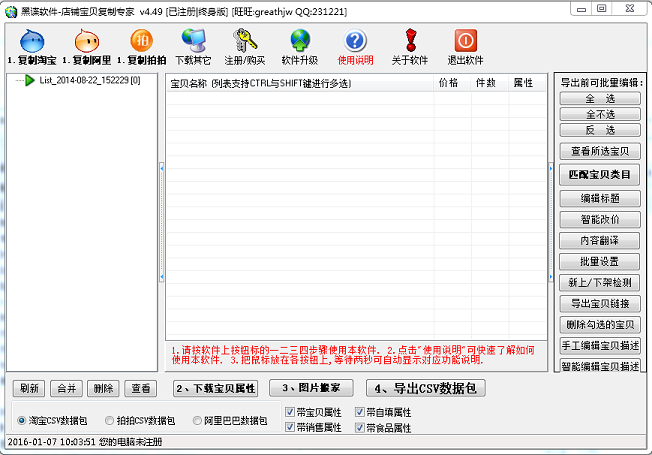The image size is (652, 455).
Task: Toggle 带自填属性 checkbox
Action: 360,412
